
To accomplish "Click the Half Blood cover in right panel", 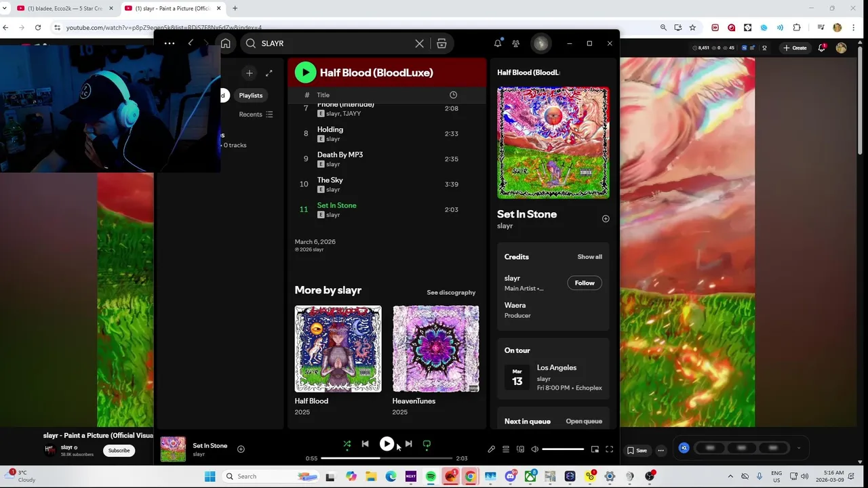I will [x=553, y=142].
